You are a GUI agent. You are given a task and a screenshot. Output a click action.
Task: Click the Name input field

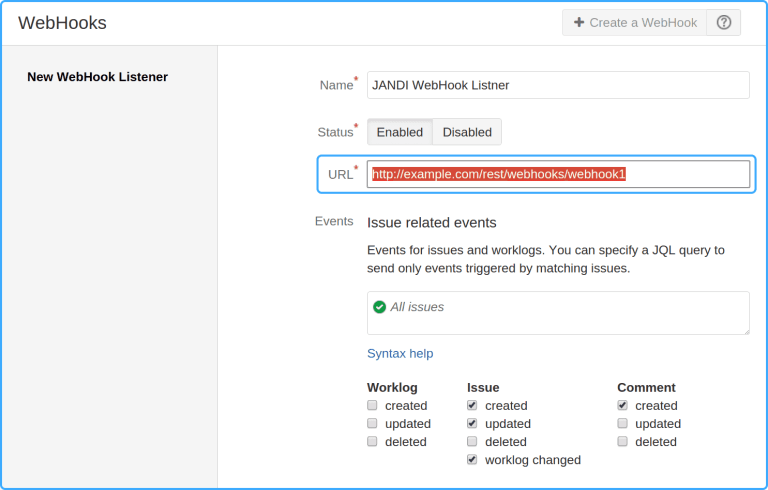[x=558, y=85]
